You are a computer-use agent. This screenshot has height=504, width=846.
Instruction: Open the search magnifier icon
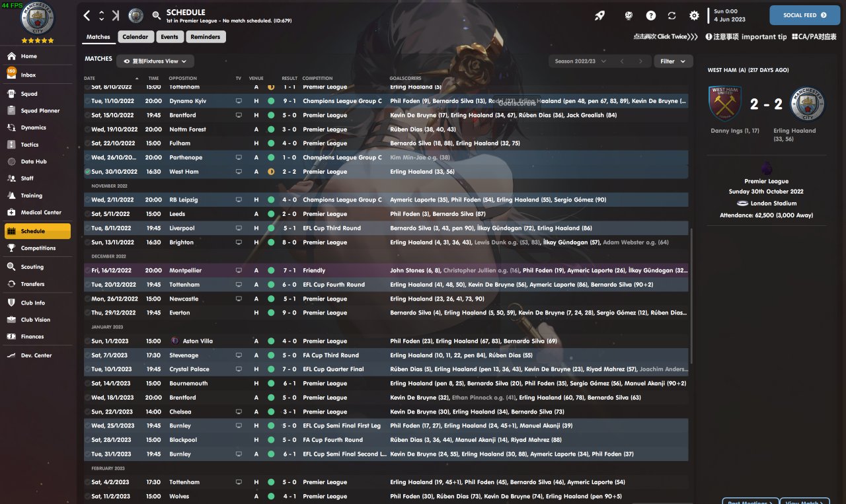point(156,15)
